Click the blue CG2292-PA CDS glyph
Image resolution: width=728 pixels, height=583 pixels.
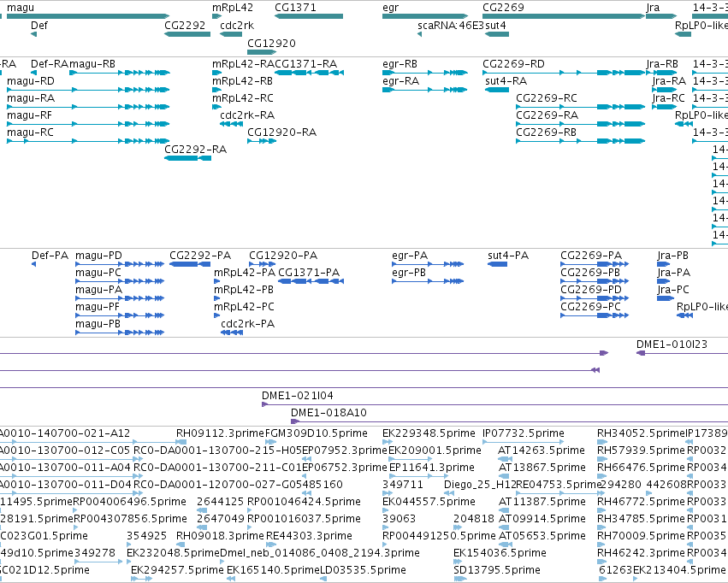tap(190, 264)
